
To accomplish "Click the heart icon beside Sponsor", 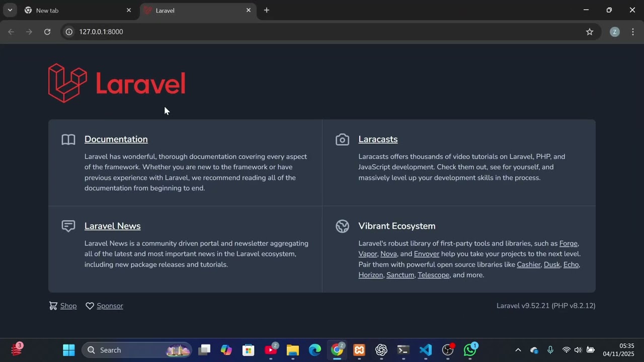I will point(90,306).
